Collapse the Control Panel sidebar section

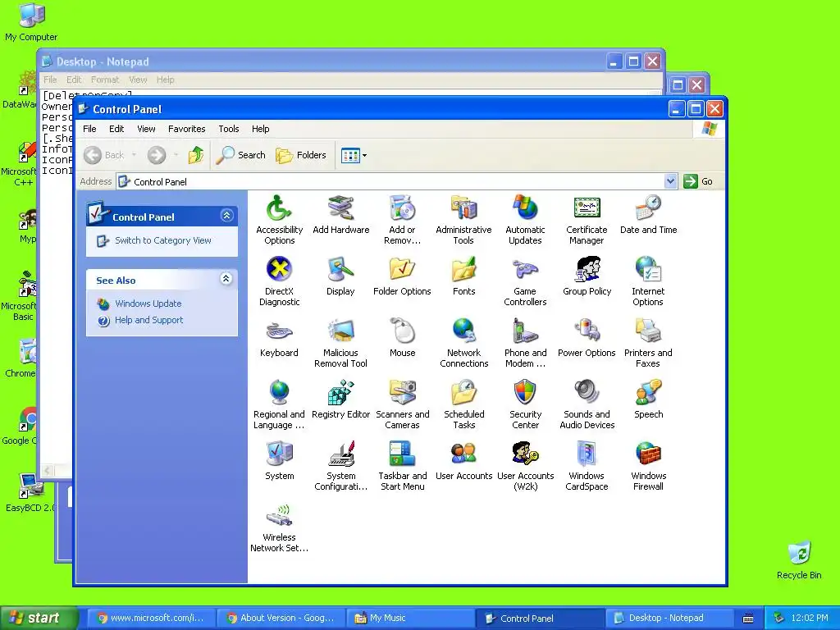(226, 216)
